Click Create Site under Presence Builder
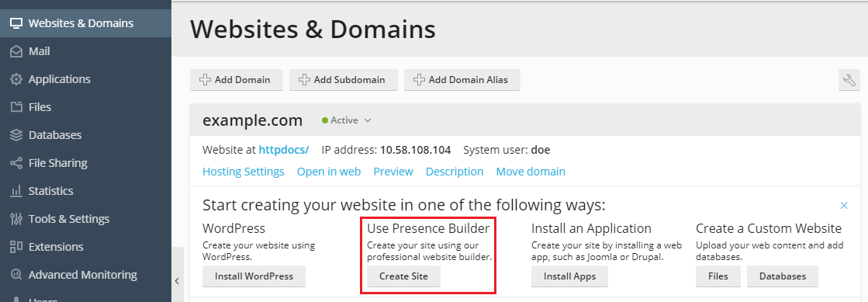 pos(403,276)
